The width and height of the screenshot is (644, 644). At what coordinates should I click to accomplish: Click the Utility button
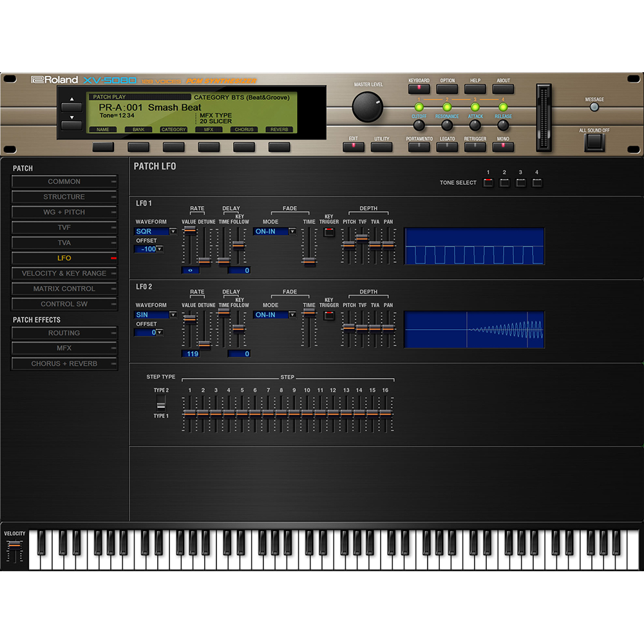pyautogui.click(x=381, y=147)
